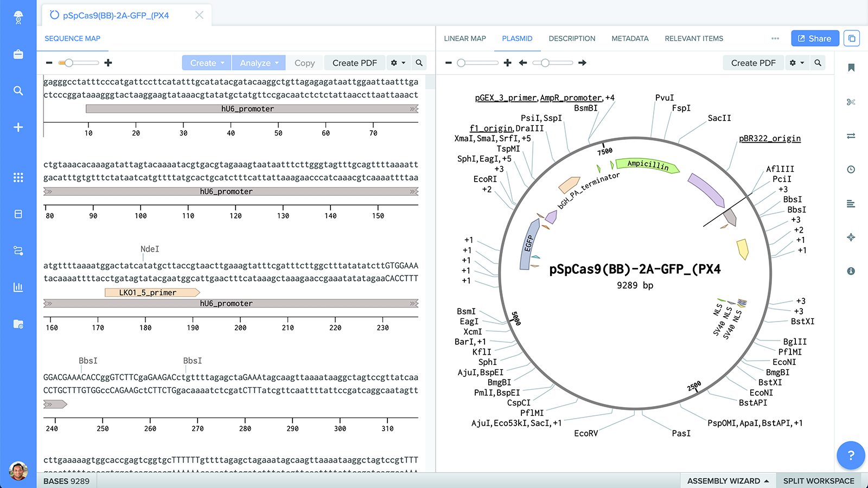The height and width of the screenshot is (488, 868).
Task: Open the scissors digest tool in right sidebar
Action: click(x=851, y=102)
